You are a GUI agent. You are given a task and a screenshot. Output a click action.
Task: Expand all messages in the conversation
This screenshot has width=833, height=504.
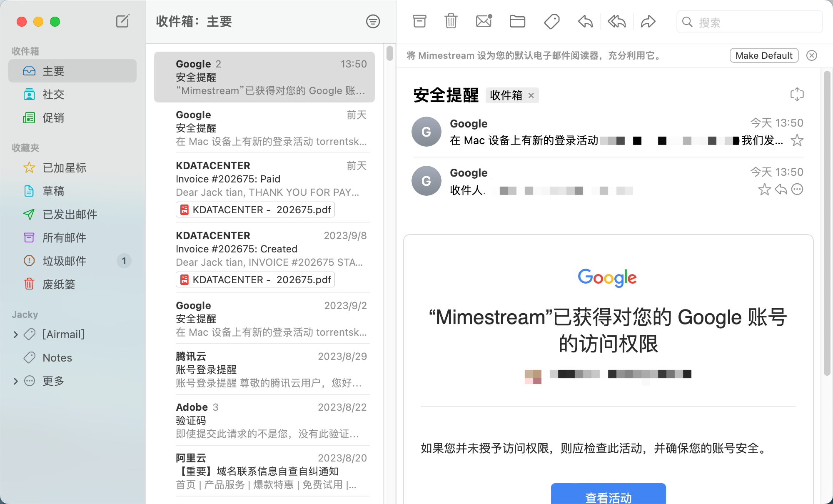click(x=797, y=94)
